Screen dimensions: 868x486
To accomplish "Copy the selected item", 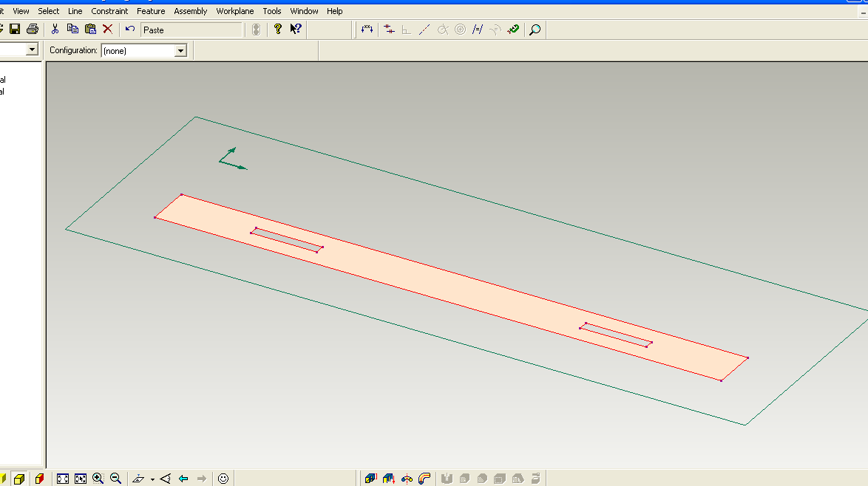I will pos(72,30).
